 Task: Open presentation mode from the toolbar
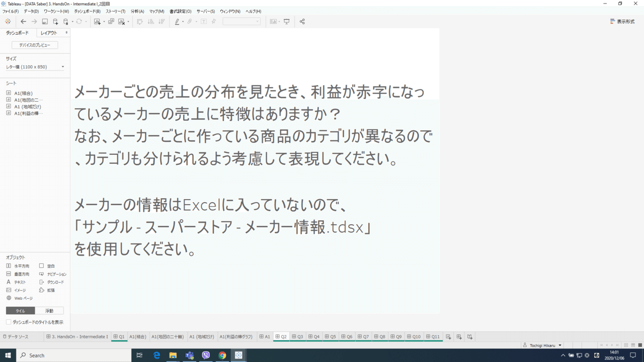[x=287, y=22]
